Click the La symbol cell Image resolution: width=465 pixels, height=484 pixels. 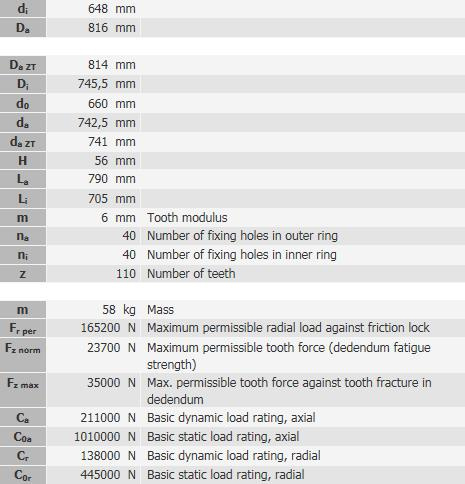click(x=23, y=179)
